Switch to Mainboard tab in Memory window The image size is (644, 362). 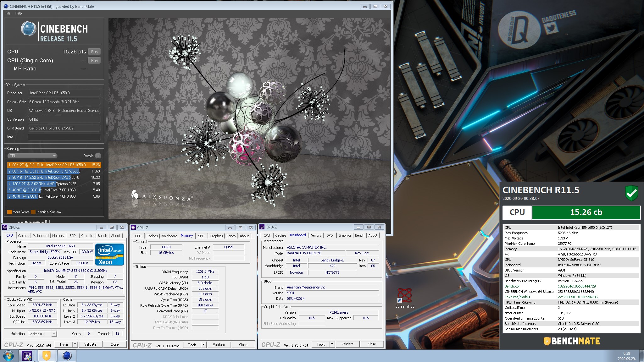click(169, 236)
